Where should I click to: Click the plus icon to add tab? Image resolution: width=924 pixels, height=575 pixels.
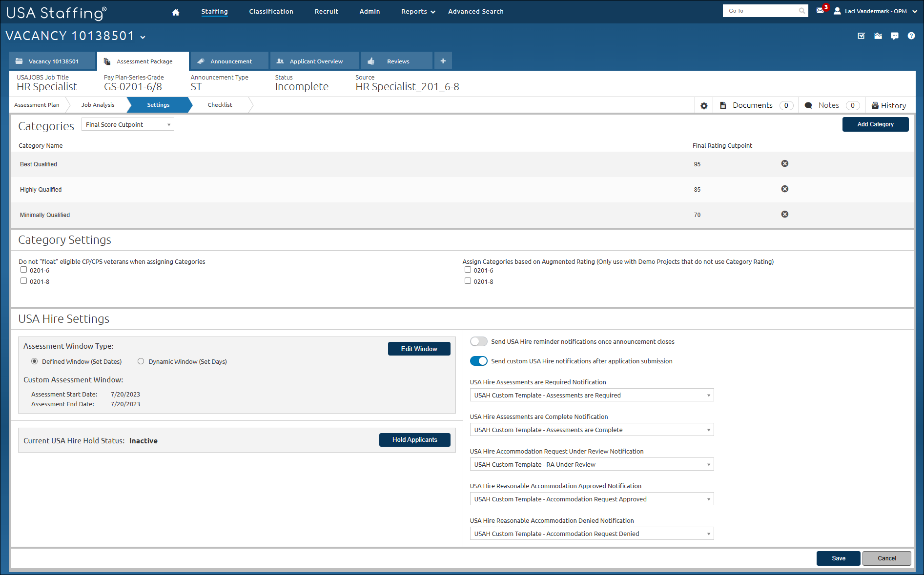443,61
